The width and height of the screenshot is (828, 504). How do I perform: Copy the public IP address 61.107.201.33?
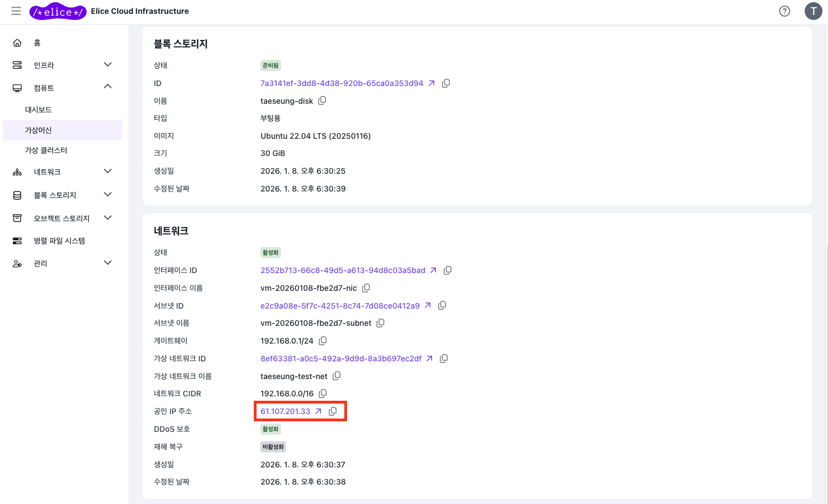(x=333, y=411)
